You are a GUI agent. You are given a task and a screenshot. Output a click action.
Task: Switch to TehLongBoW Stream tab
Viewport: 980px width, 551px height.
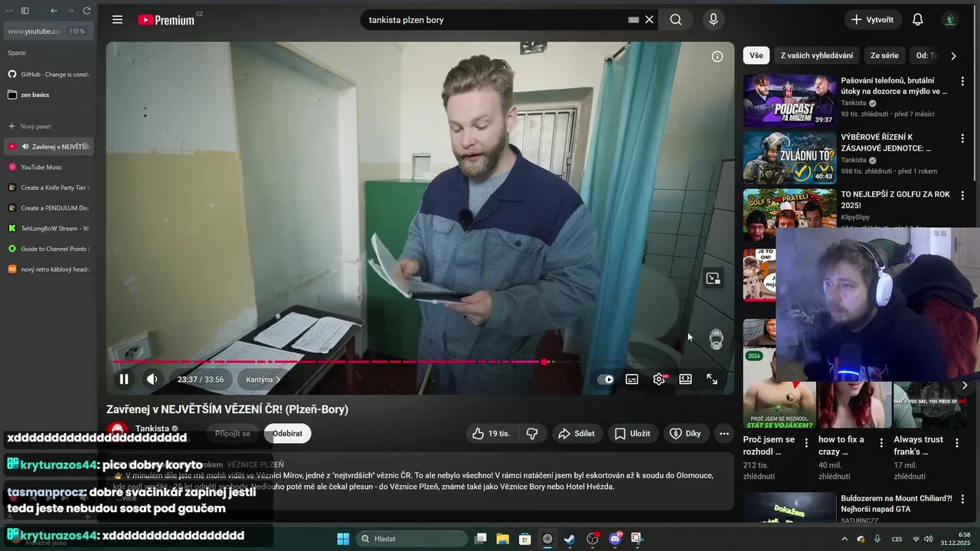click(49, 228)
